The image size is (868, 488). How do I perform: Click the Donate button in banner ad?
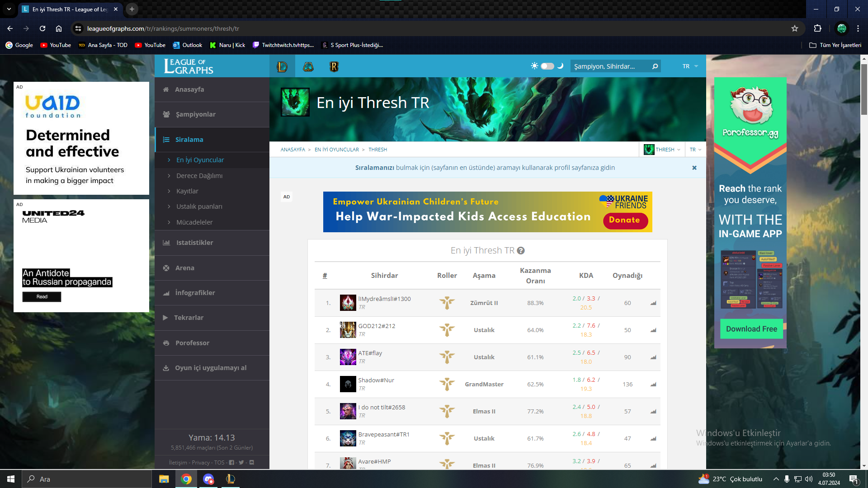(625, 220)
